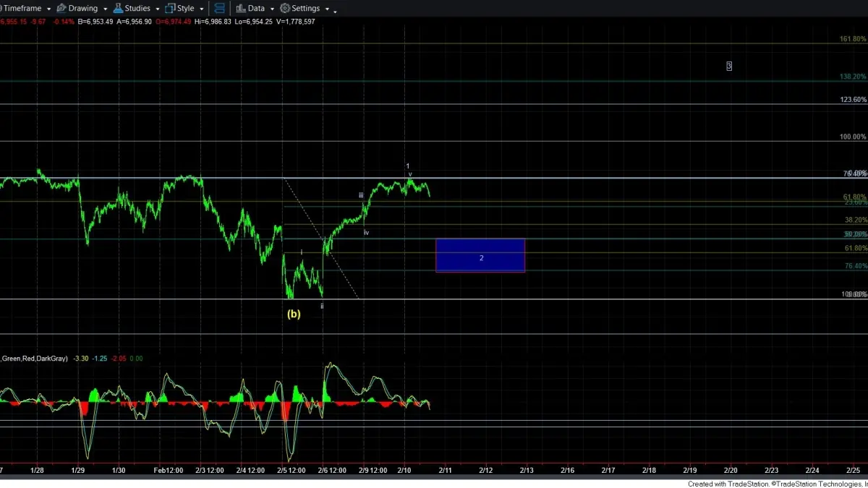Expand the Timeframe dropdown arrow
The image size is (868, 488).
48,9
